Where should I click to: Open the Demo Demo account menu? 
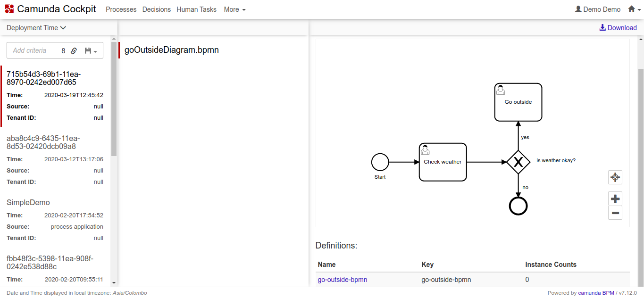pos(598,9)
